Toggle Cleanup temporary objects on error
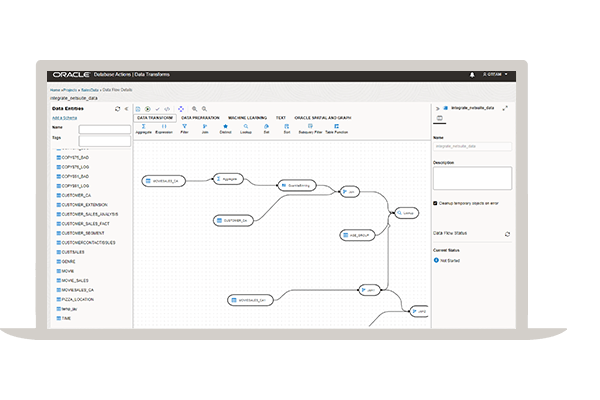 click(436, 202)
